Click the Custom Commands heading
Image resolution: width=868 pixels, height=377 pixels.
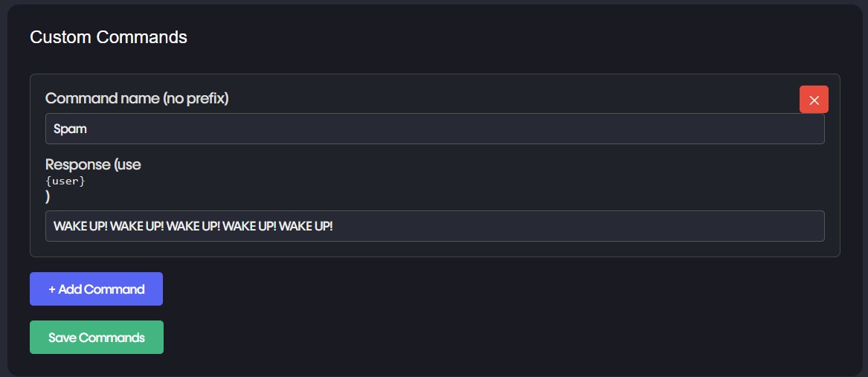tap(109, 36)
